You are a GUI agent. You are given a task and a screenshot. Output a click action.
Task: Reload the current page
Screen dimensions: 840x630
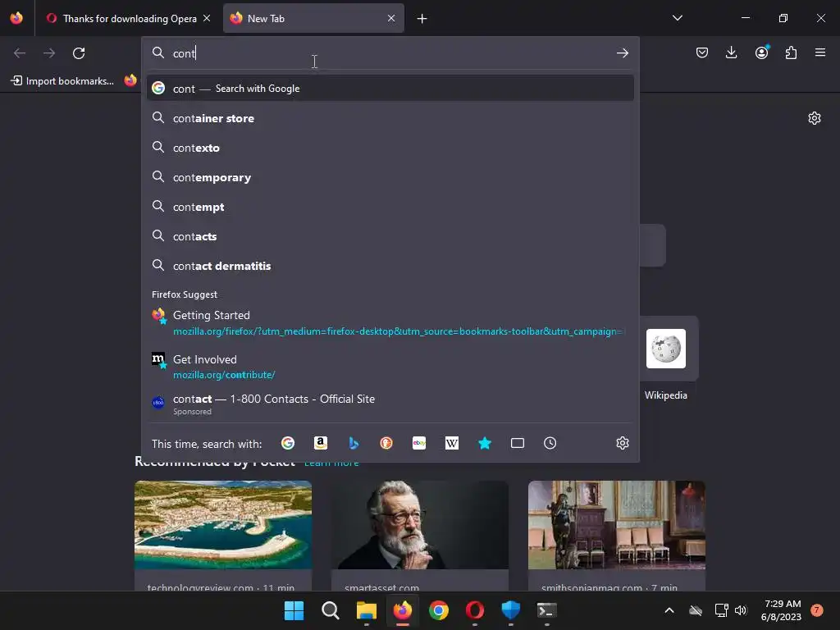click(x=79, y=53)
